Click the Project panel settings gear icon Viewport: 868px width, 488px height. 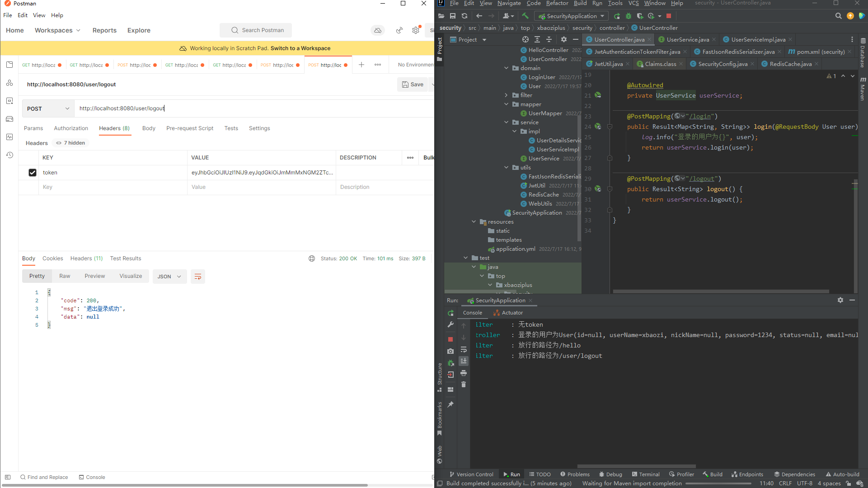click(564, 40)
